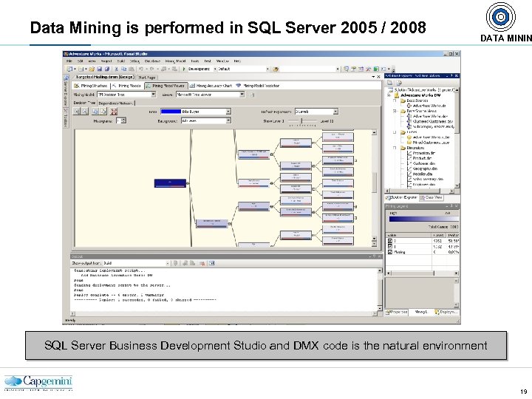Switch to the Mining Structure tab
Viewport: 532px width, 399px height.
click(x=91, y=86)
